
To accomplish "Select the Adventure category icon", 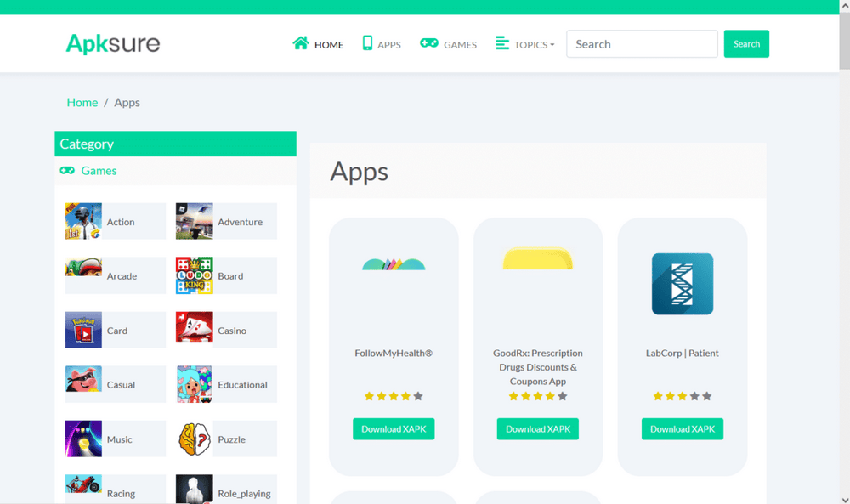I will (x=194, y=221).
